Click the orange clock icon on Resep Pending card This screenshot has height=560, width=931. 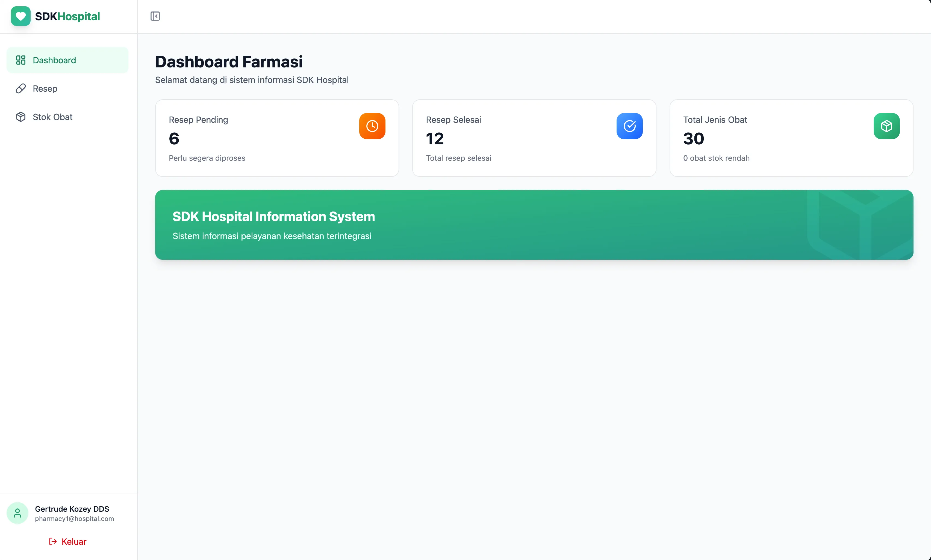pos(372,126)
